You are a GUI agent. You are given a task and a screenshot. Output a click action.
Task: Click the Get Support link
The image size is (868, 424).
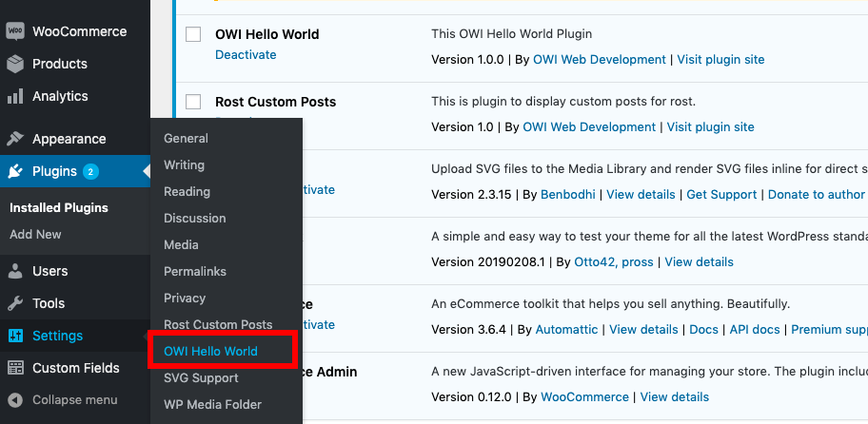721,195
